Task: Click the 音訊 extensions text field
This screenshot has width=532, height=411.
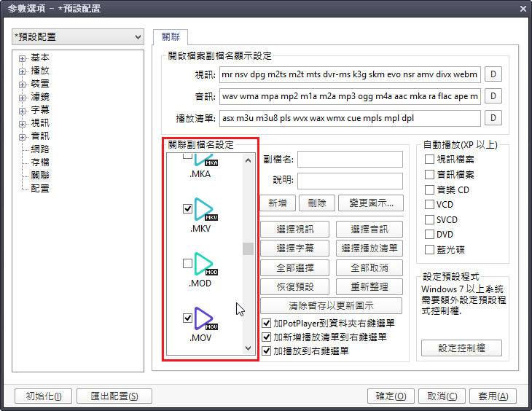Action: [350, 96]
